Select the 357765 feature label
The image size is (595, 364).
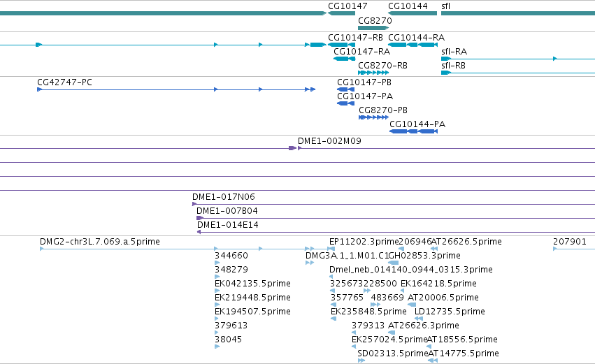[x=347, y=298]
